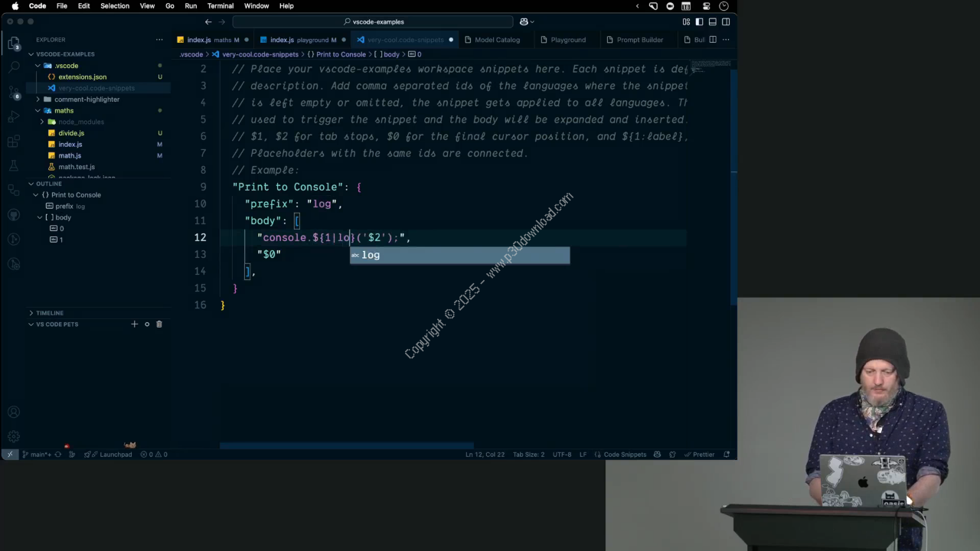Throw ball in VS Code Pets panel
The image size is (980, 551).
[147, 324]
